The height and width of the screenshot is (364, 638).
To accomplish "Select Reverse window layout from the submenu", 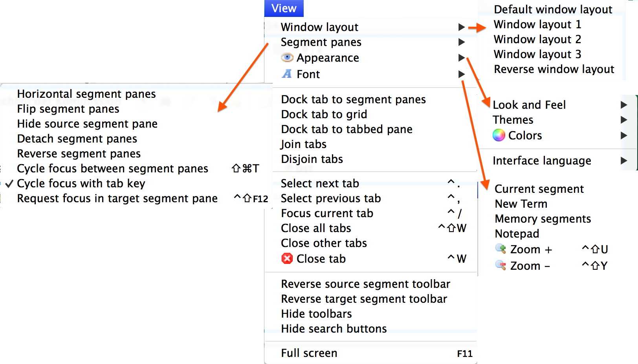I will tap(554, 69).
